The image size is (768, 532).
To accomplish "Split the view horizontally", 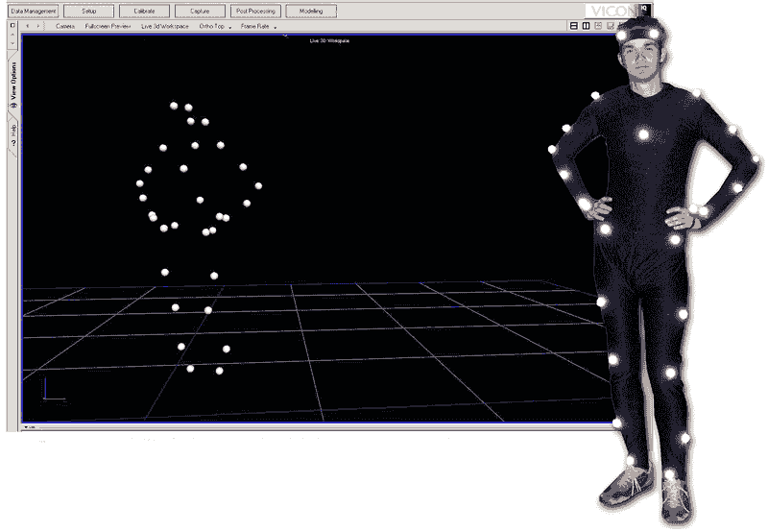I will (574, 26).
